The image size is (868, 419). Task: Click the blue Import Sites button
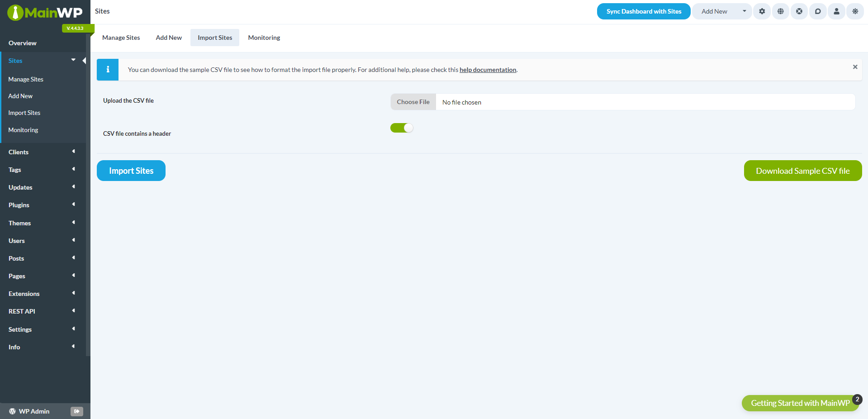point(131,171)
